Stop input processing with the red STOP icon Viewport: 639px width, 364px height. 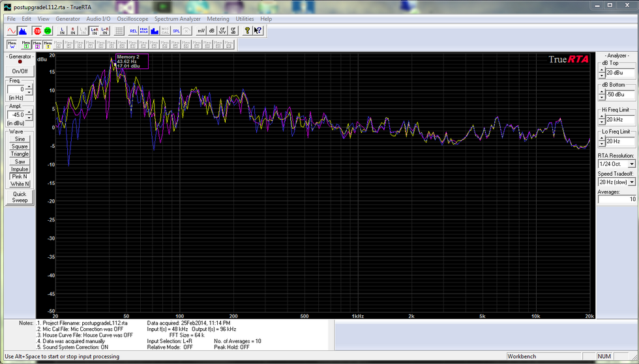(x=38, y=31)
